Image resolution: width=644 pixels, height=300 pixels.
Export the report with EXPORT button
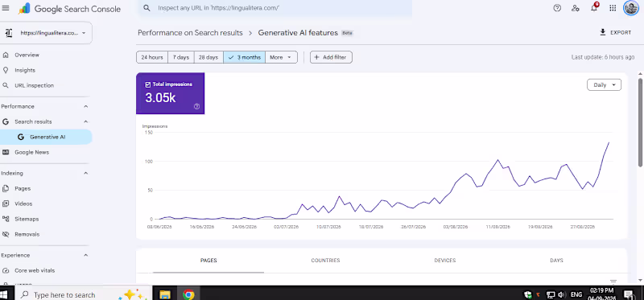coord(615,32)
